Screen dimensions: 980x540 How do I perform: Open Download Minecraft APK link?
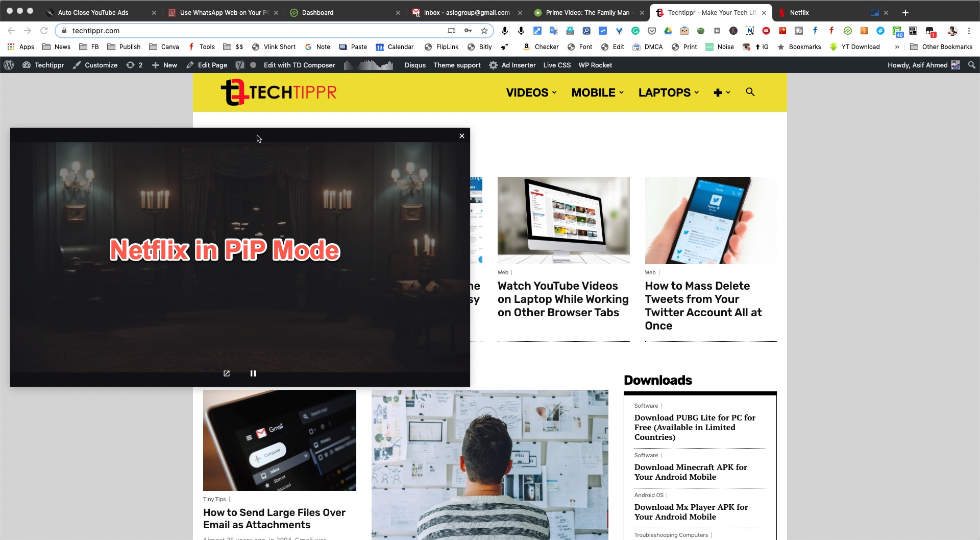[691, 472]
